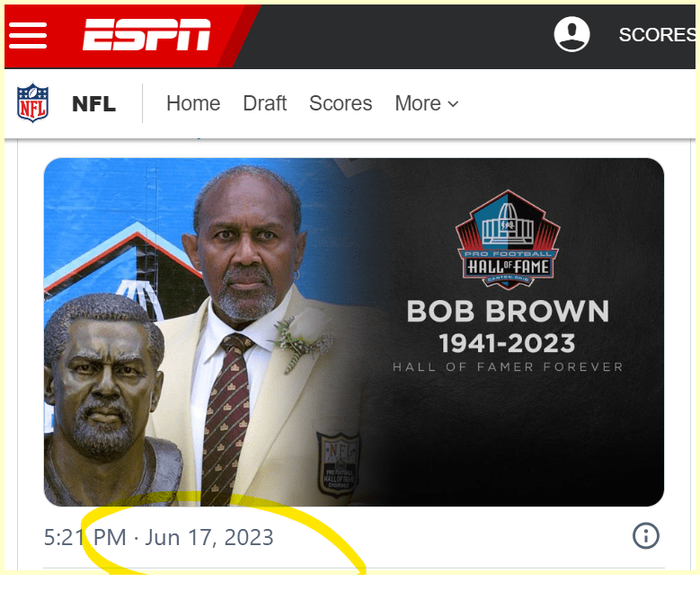The height and width of the screenshot is (599, 700).
Task: Click Hall of Famer Forever caption
Action: coord(508,367)
